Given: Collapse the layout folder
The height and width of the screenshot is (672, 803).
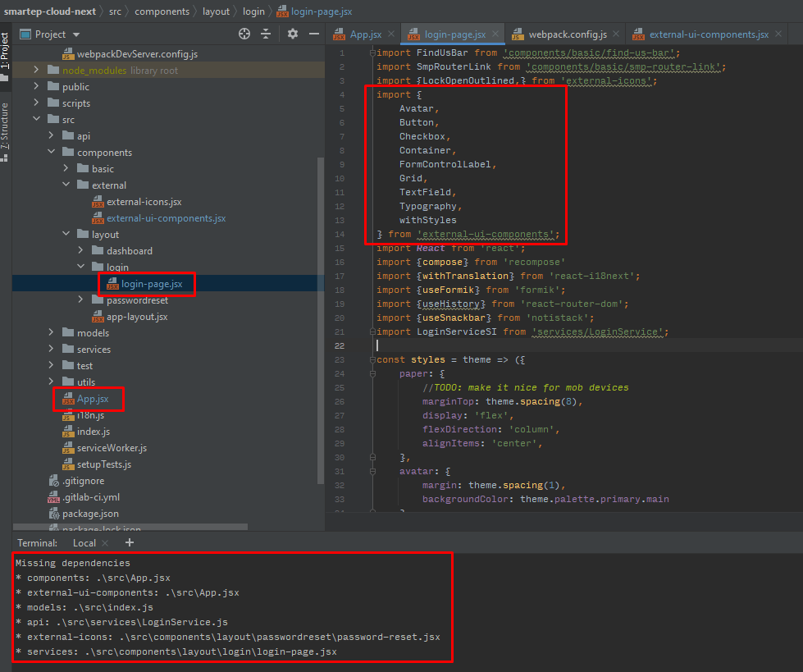Looking at the screenshot, I should [66, 234].
